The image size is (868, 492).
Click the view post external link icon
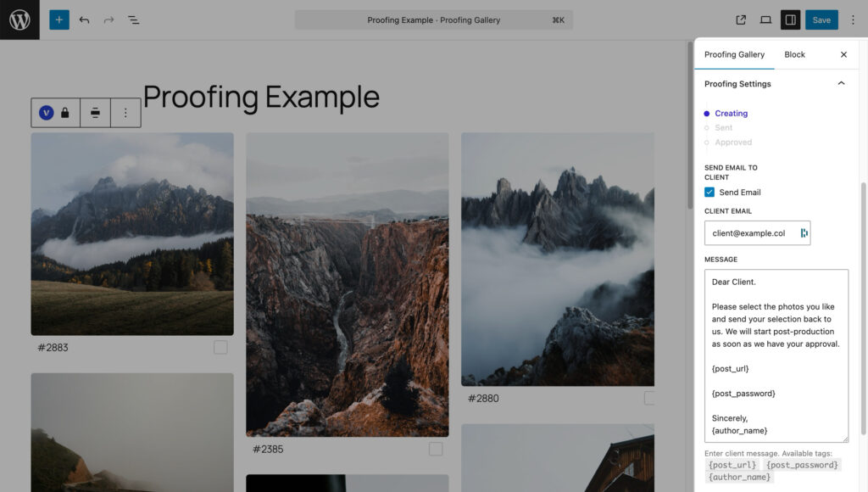point(741,20)
